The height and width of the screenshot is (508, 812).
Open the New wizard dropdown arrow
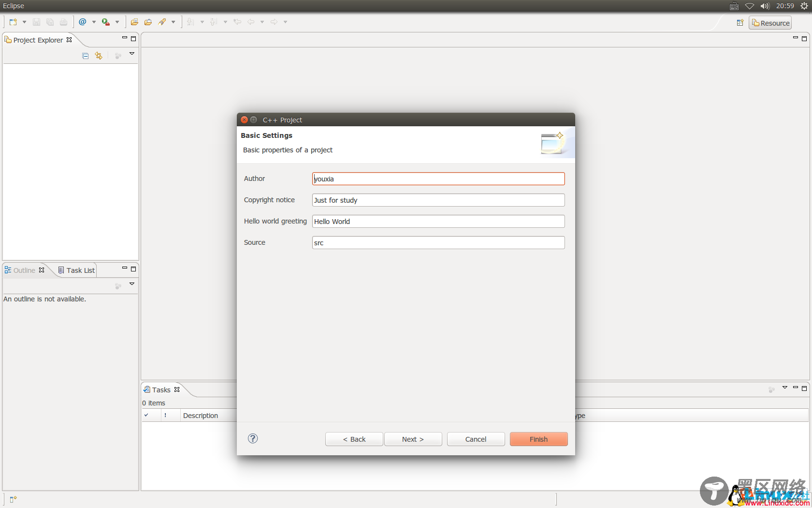pyautogui.click(x=24, y=22)
